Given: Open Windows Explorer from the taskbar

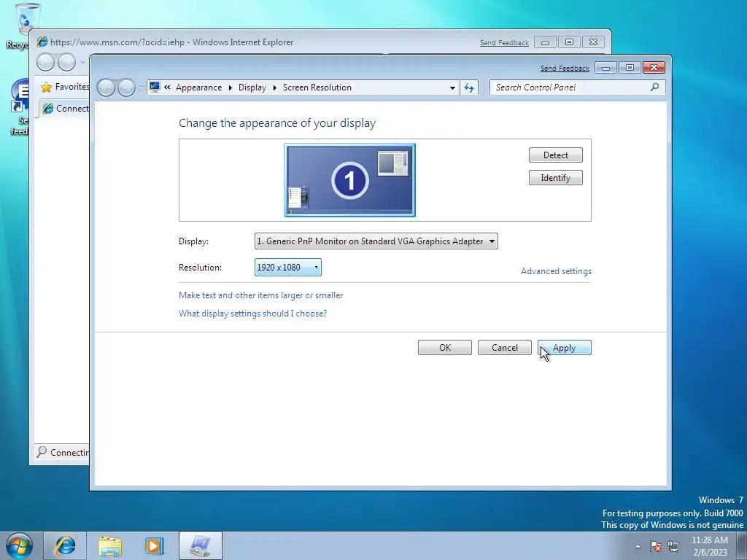Looking at the screenshot, I should click(110, 545).
